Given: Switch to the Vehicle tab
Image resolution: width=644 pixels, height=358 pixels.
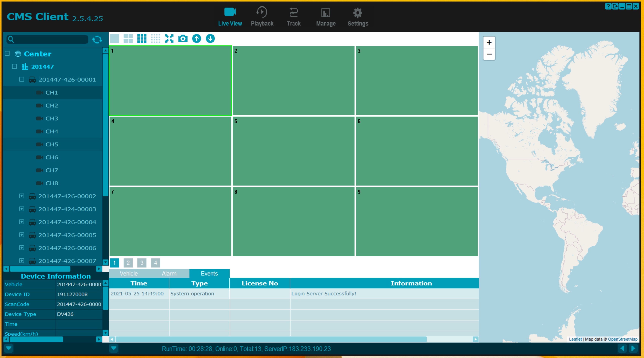Looking at the screenshot, I should tap(129, 273).
